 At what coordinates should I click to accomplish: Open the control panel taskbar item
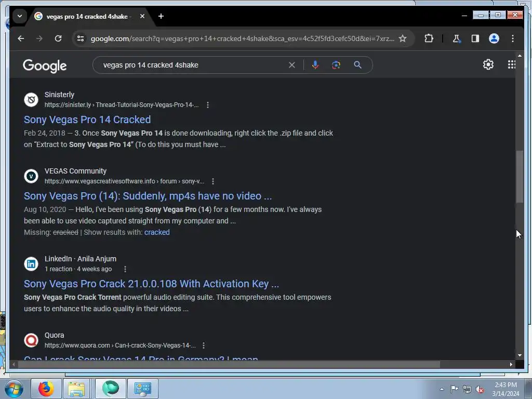pos(142,389)
